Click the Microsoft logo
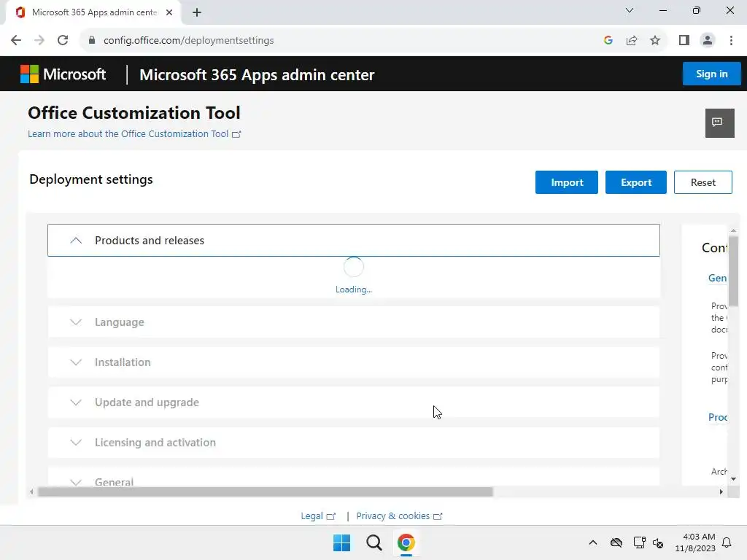The height and width of the screenshot is (560, 747). point(63,74)
